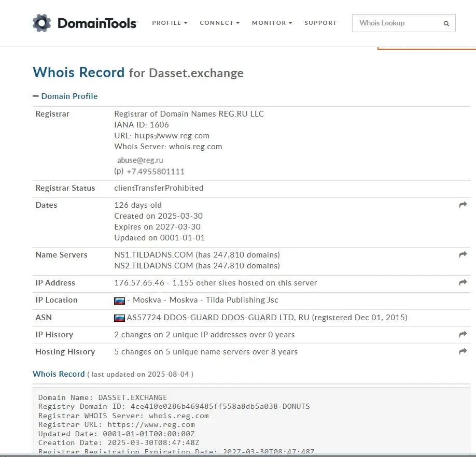Click Whois Server: whois.reg.com line
This screenshot has width=476, height=457.
click(168, 147)
